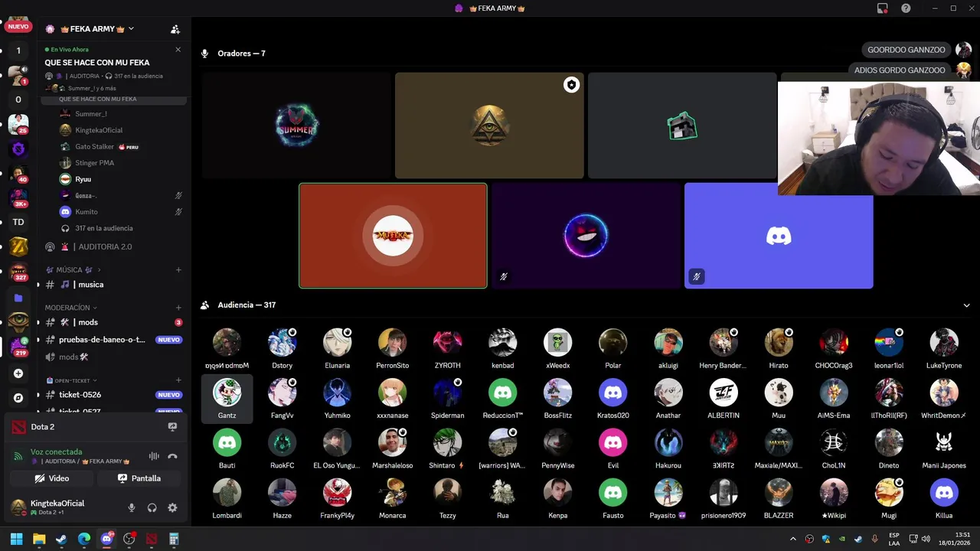Open Discover servers compass icon
Image resolution: width=980 pixels, height=551 pixels.
point(18,398)
